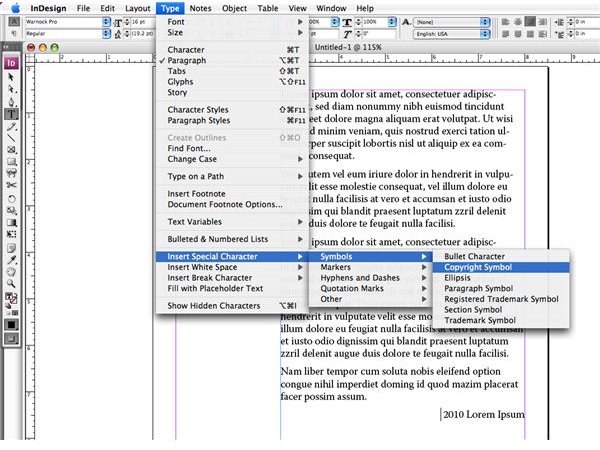
Task: Click the left indent 0 in field
Action: coord(587,22)
